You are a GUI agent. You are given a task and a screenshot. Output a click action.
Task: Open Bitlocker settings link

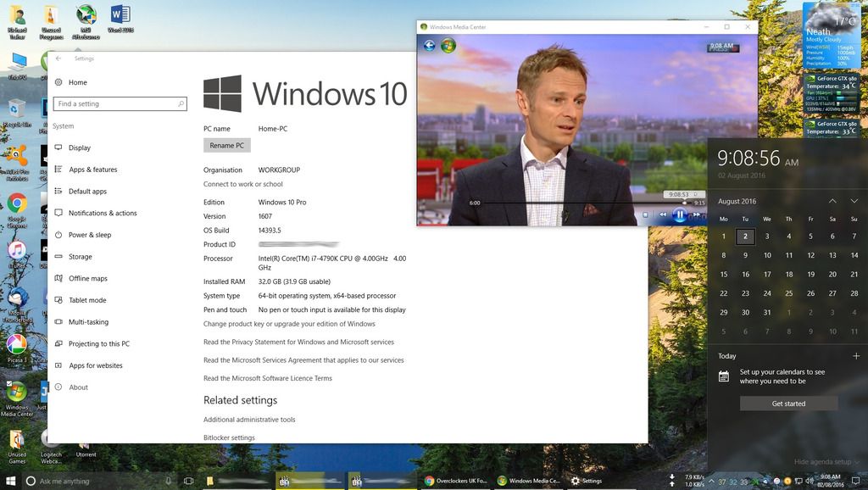click(229, 438)
